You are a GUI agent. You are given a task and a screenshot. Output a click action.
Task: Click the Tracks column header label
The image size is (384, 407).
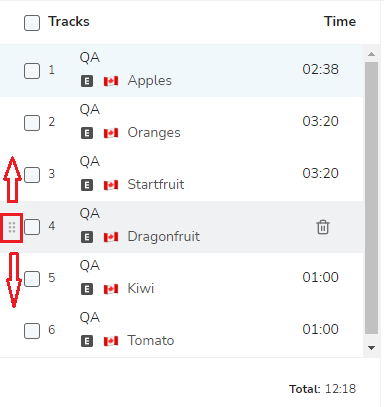point(69,21)
